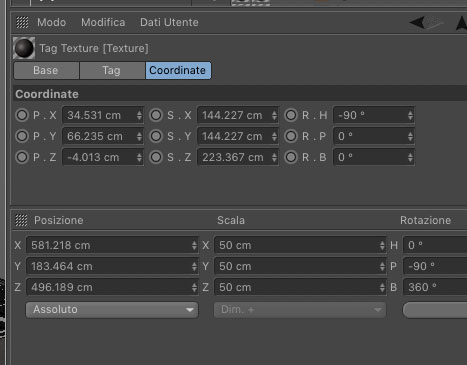Viewport: 467px width, 365px height.
Task: Click the S . X stepper arrows
Action: 274,115
